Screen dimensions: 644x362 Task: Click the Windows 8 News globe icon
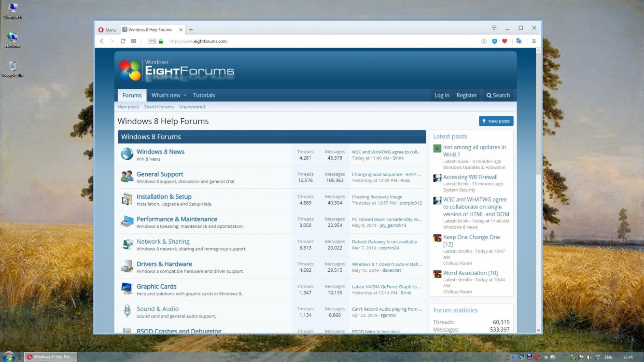pos(127,154)
